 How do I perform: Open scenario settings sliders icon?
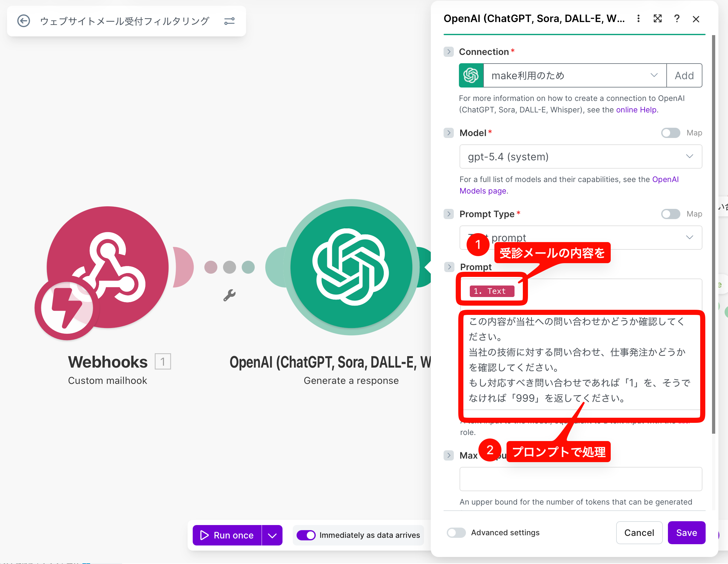pyautogui.click(x=229, y=21)
